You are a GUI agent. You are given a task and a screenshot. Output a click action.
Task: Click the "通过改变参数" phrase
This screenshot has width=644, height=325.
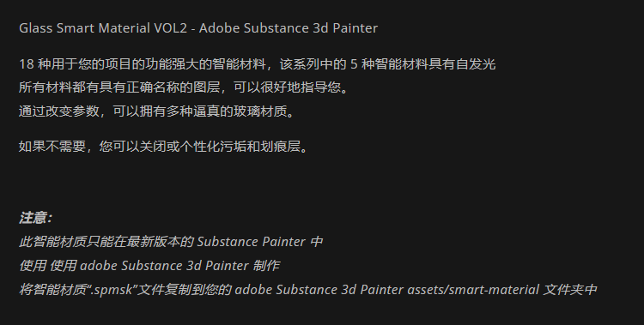point(58,111)
